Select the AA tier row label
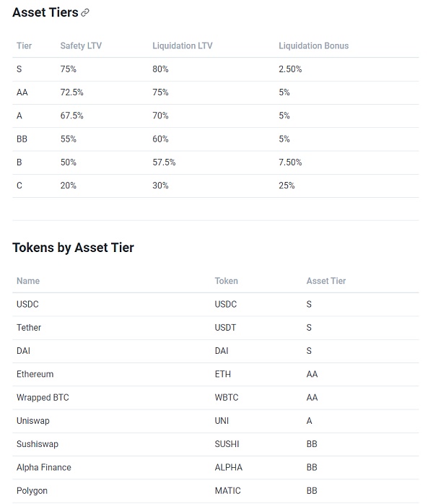The width and height of the screenshot is (433, 504). (x=22, y=92)
